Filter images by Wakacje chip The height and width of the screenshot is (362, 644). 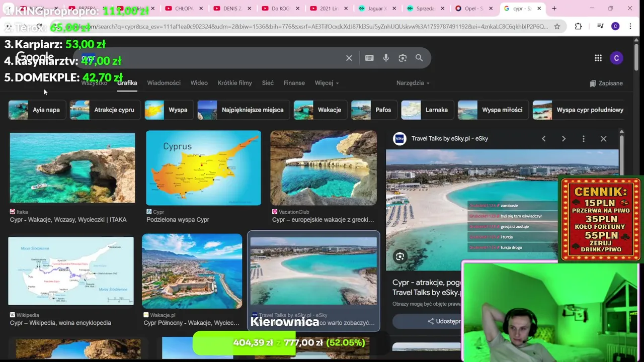[321, 110]
